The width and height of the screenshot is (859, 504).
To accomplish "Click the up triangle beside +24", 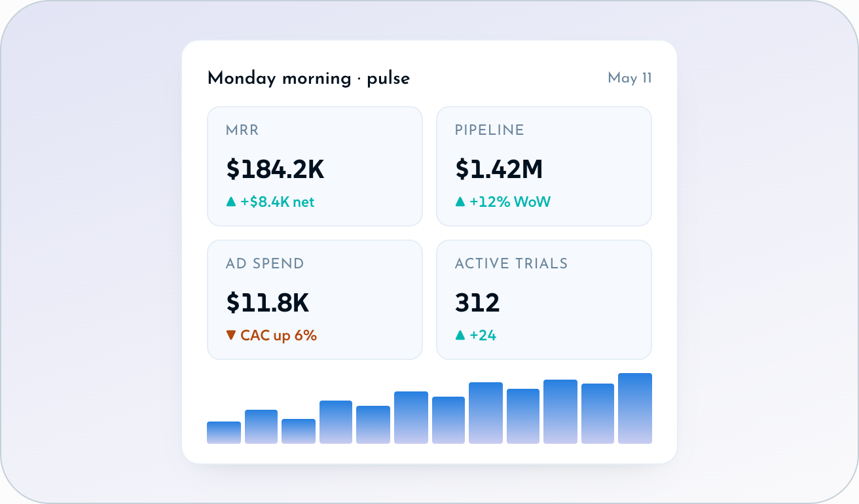I will coord(460,335).
